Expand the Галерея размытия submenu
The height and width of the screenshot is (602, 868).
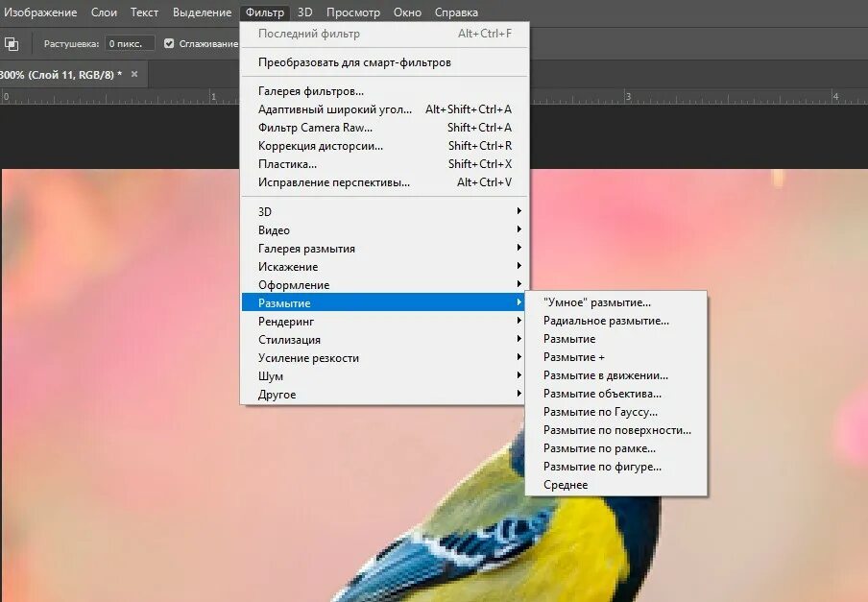pos(385,249)
